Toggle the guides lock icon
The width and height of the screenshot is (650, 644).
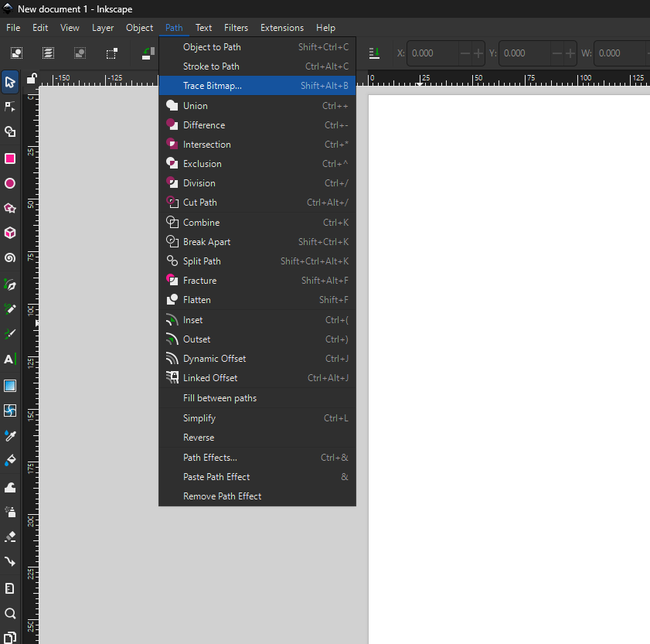tap(32, 78)
